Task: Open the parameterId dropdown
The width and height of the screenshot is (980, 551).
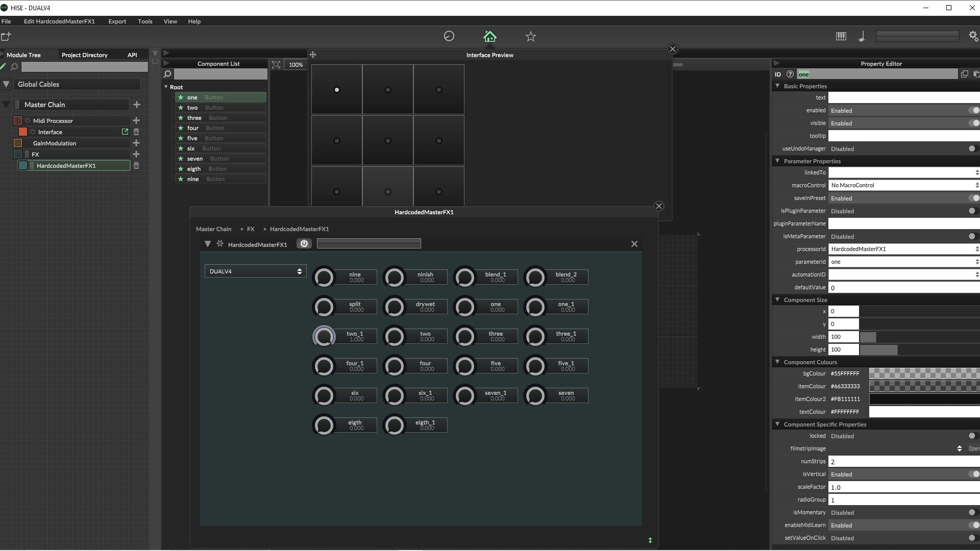Action: (x=904, y=262)
